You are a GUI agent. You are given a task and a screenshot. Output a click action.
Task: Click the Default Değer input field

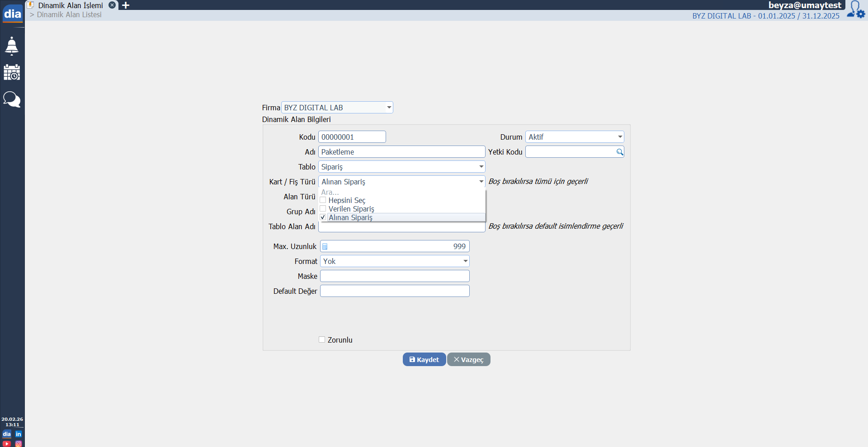pyautogui.click(x=395, y=291)
